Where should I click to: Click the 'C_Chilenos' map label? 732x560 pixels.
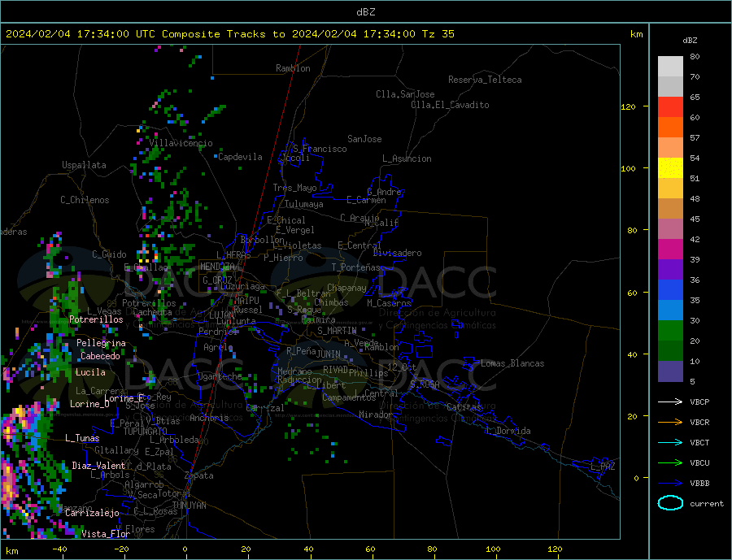coord(85,200)
